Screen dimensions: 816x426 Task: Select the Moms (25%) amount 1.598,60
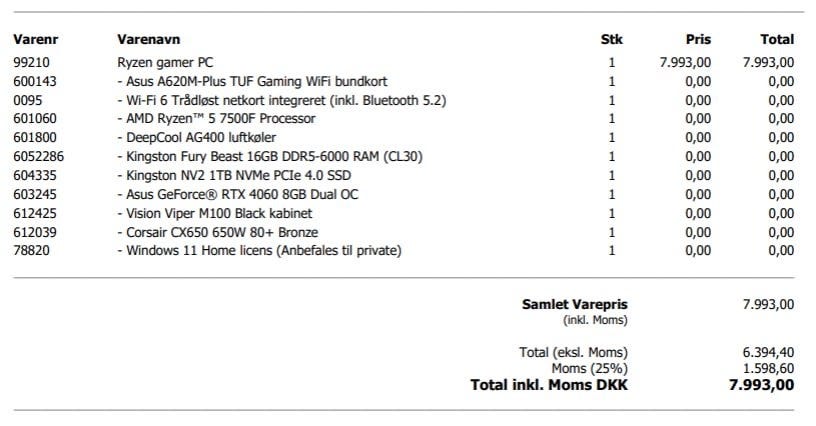pos(768,369)
